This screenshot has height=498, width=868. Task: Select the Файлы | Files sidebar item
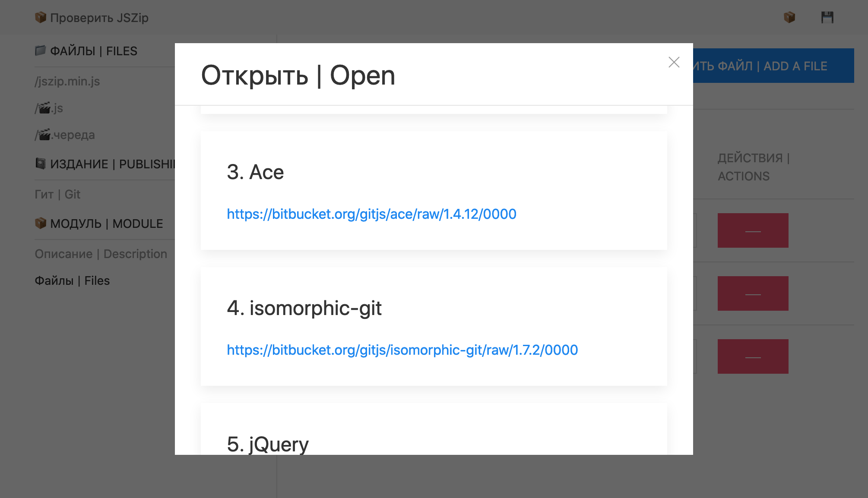tap(72, 281)
